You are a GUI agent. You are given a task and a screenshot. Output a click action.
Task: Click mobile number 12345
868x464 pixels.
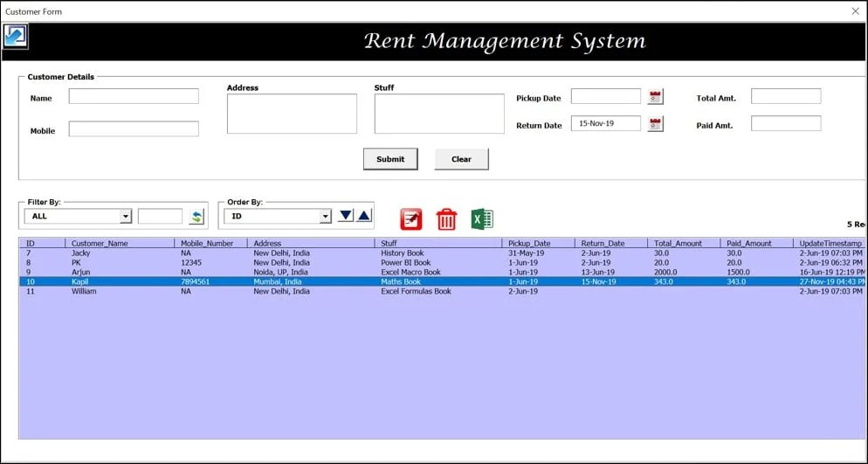coord(191,262)
